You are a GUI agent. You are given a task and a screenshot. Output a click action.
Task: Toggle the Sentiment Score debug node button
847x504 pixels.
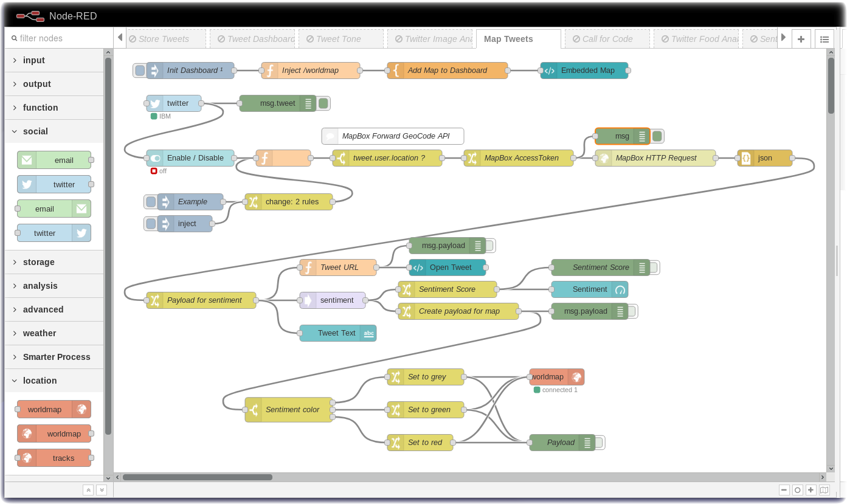click(x=654, y=268)
